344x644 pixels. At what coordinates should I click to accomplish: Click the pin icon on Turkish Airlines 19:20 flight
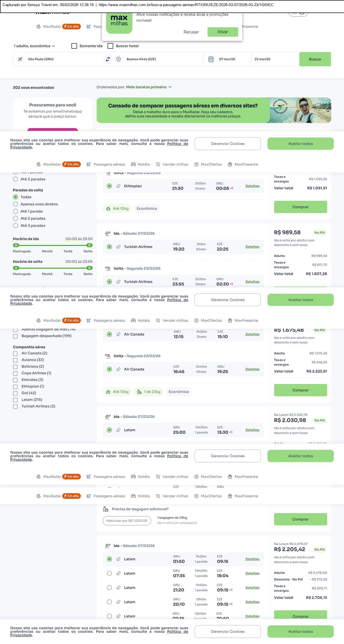click(x=118, y=247)
